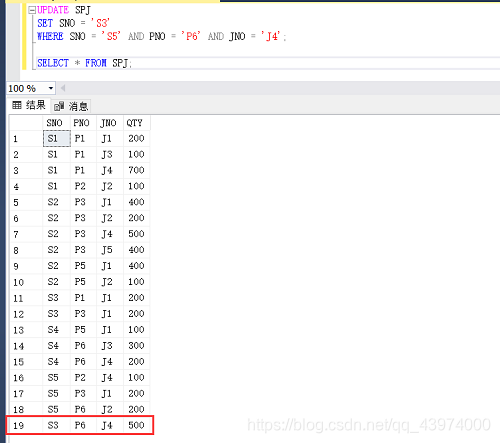
Task: Select the JNO column header
Action: click(x=110, y=123)
